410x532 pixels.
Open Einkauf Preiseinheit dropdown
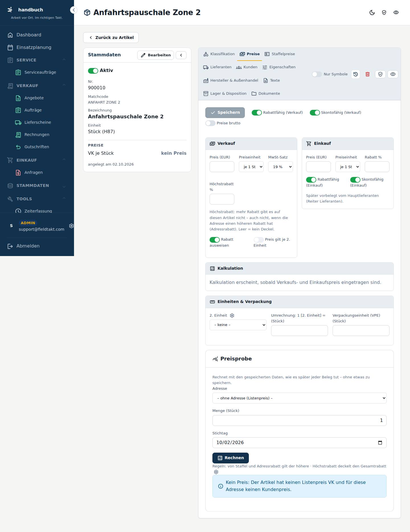click(x=348, y=167)
